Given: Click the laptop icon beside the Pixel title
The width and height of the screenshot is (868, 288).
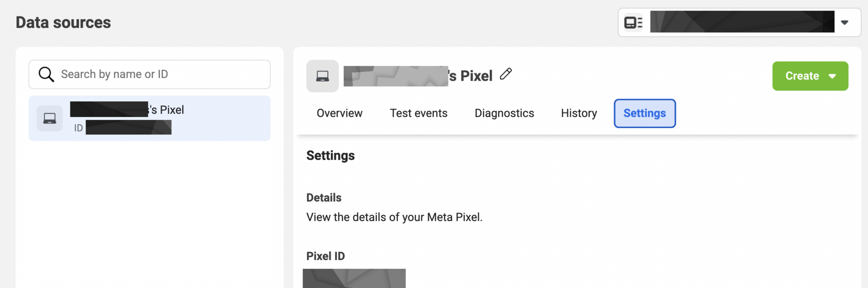Looking at the screenshot, I should pyautogui.click(x=323, y=76).
